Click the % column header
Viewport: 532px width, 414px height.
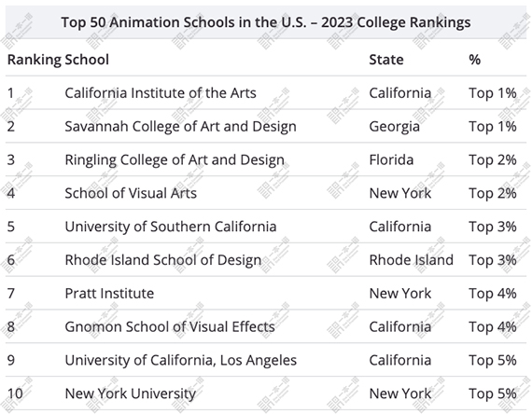click(x=474, y=60)
